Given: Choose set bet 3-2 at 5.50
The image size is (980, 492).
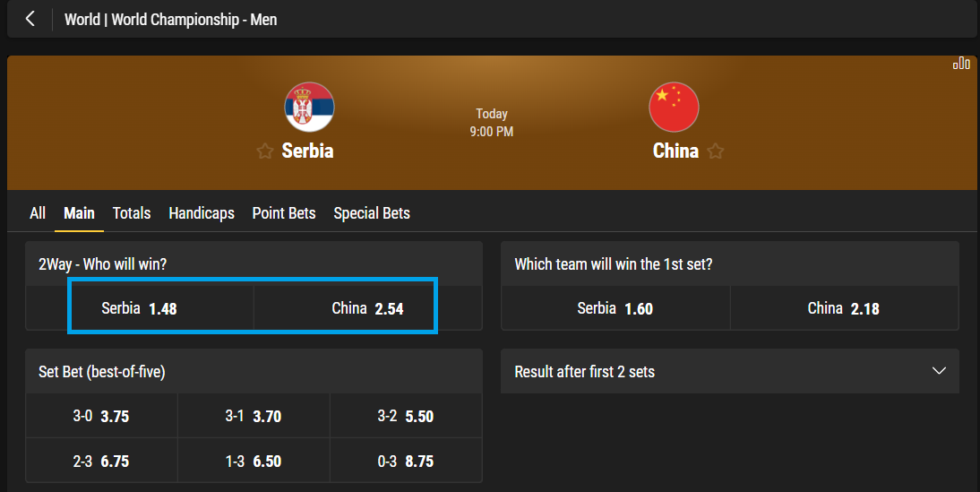Looking at the screenshot, I should coord(406,417).
